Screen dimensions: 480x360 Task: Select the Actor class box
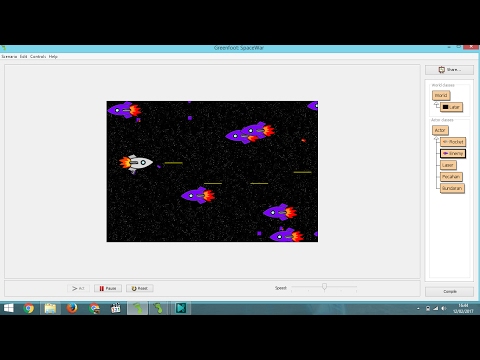coord(440,130)
